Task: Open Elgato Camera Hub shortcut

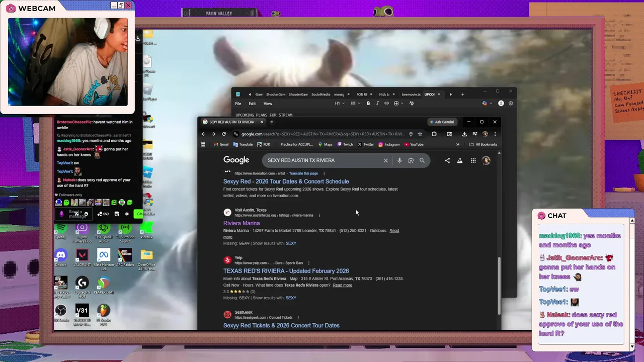Action: [82, 233]
